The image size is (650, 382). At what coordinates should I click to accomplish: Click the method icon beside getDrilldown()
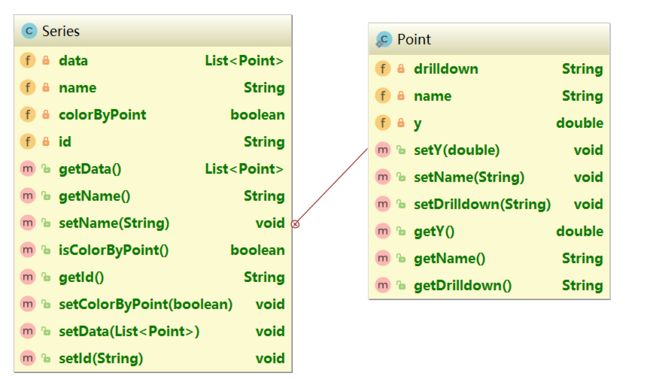pyautogui.click(x=383, y=285)
